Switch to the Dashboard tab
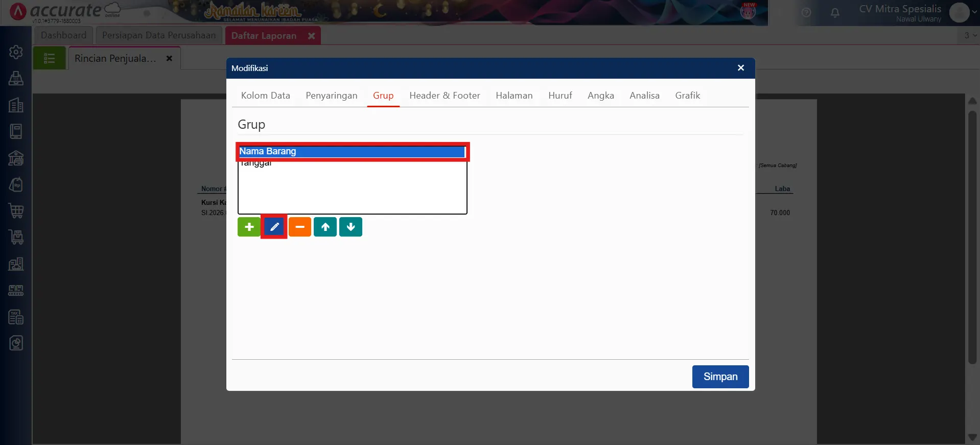This screenshot has width=980, height=445. coord(63,35)
